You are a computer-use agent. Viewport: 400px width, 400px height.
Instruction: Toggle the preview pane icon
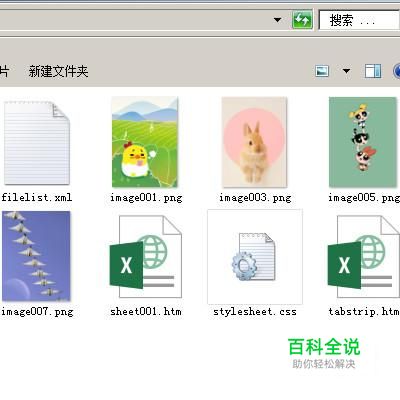[373, 71]
